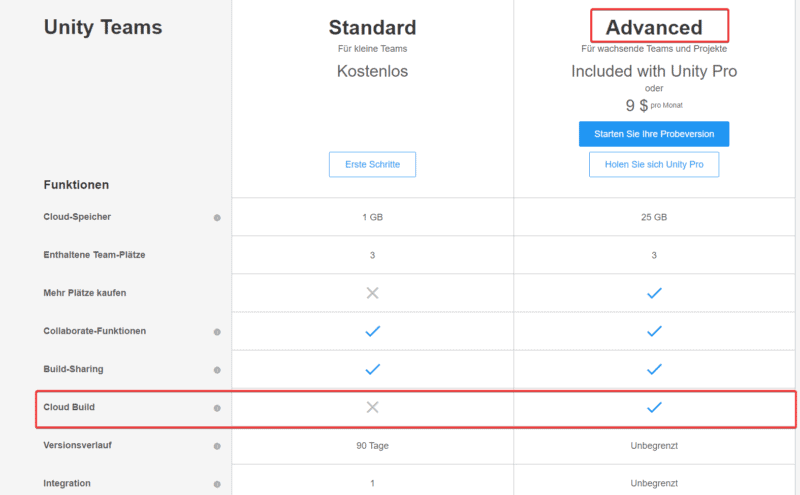Select the Advanced plan heading
800x495 pixels.
[x=654, y=27]
